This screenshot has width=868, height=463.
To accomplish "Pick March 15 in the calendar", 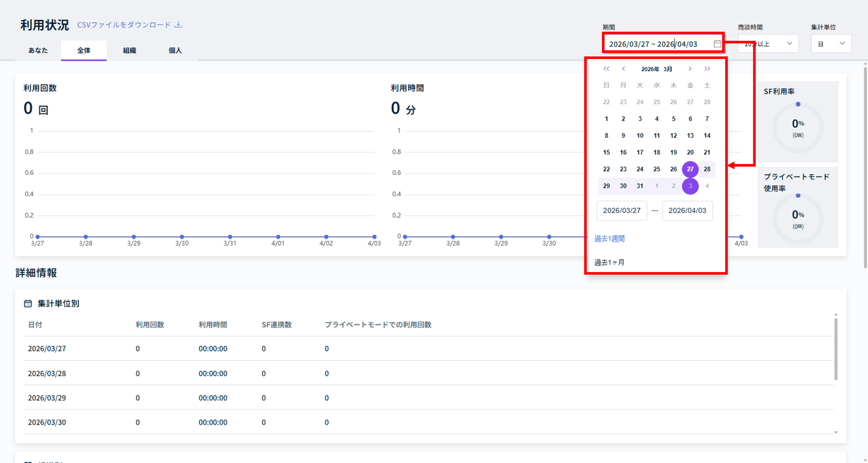I will (x=606, y=152).
